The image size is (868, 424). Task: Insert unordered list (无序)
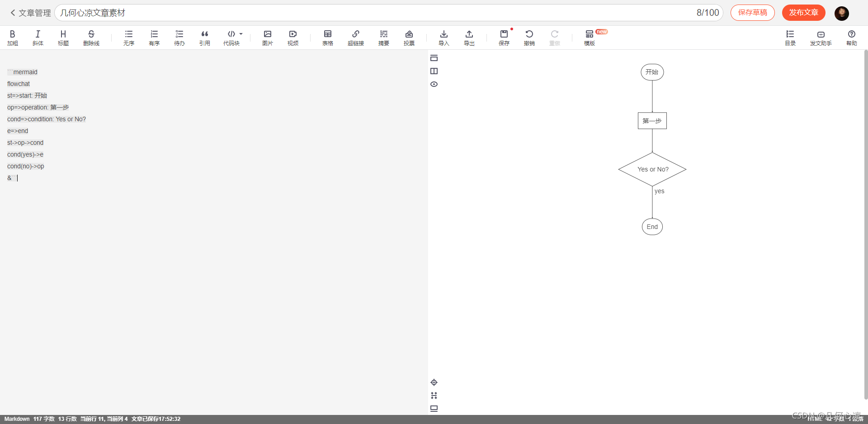129,38
